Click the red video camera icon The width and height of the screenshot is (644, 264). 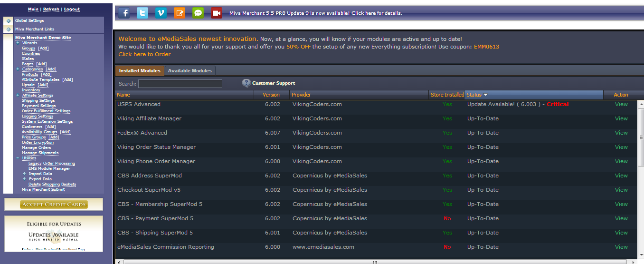[217, 13]
